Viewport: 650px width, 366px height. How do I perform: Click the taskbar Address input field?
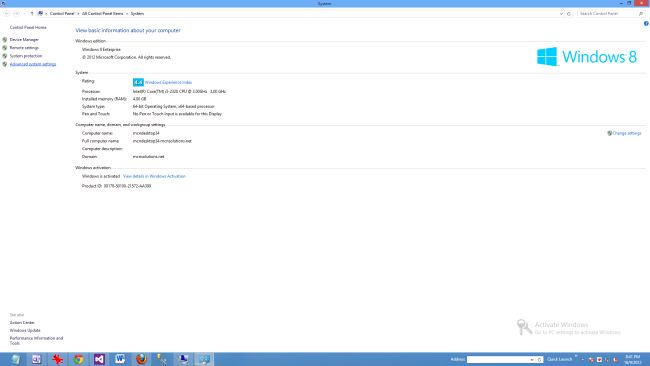498,359
